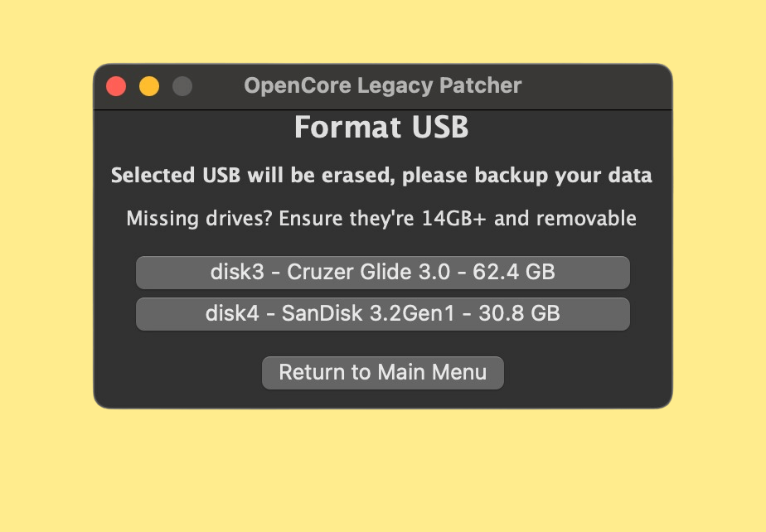Click the grayed-out zoom window button

click(182, 86)
